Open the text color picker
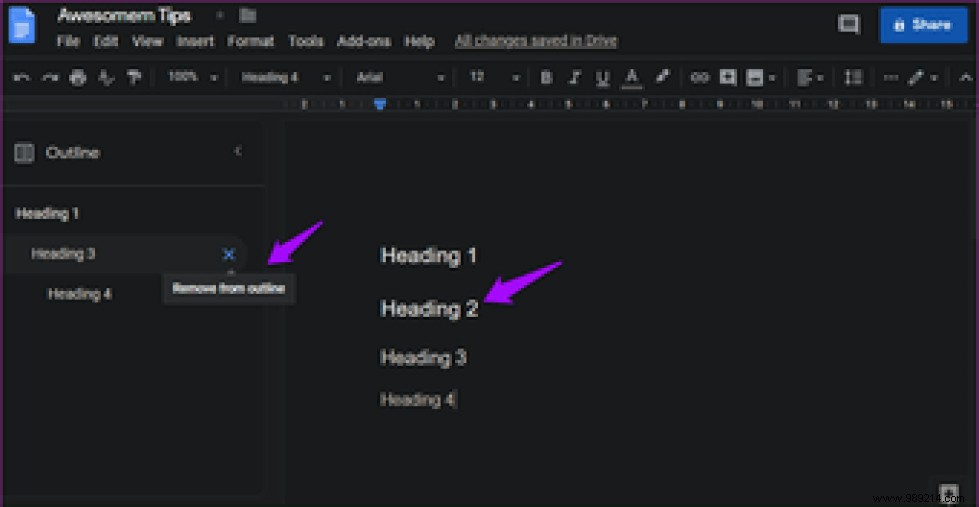This screenshot has width=979, height=507. (632, 79)
